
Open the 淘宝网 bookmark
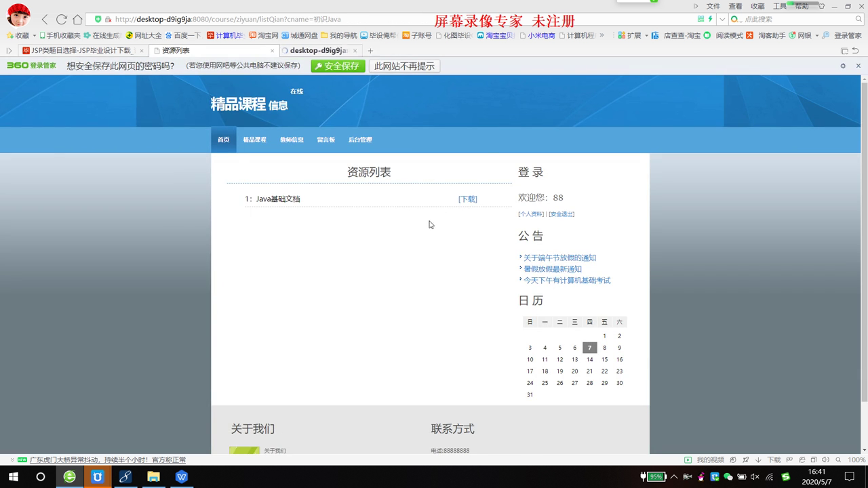tap(264, 35)
